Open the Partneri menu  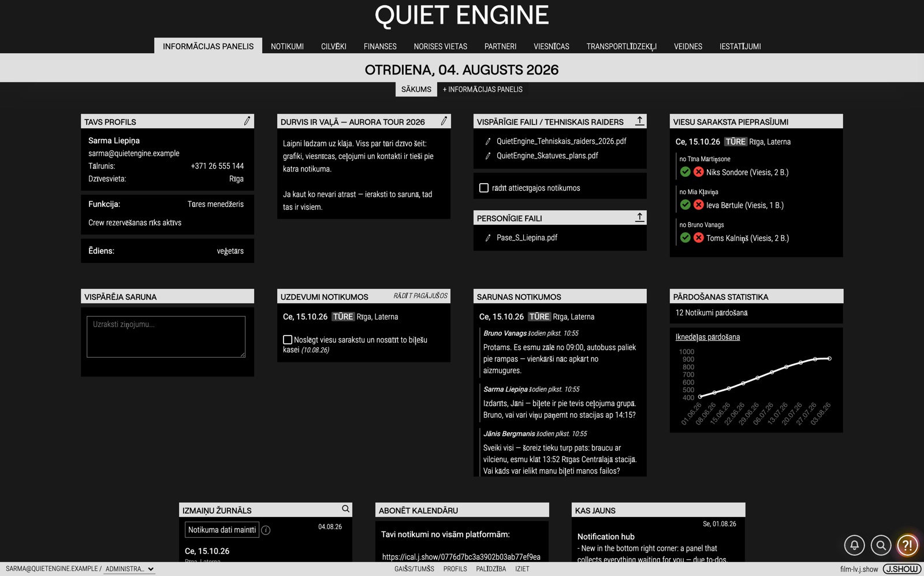click(x=501, y=46)
